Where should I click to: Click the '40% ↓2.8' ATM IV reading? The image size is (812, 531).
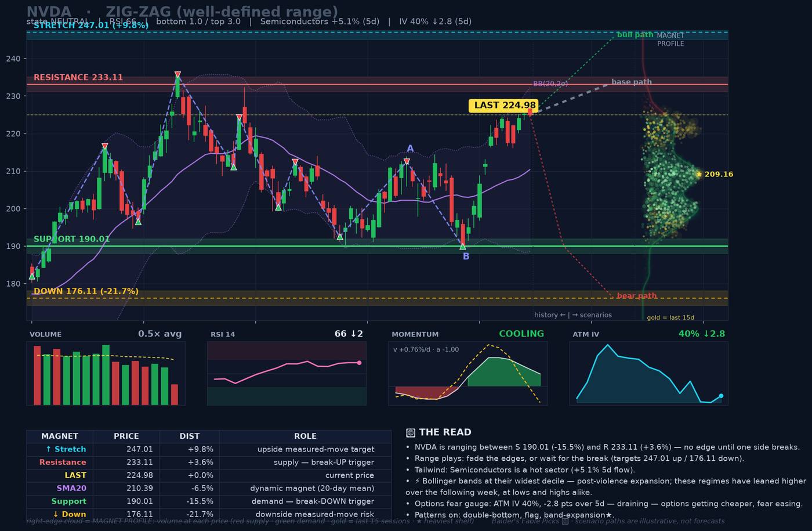[702, 334]
